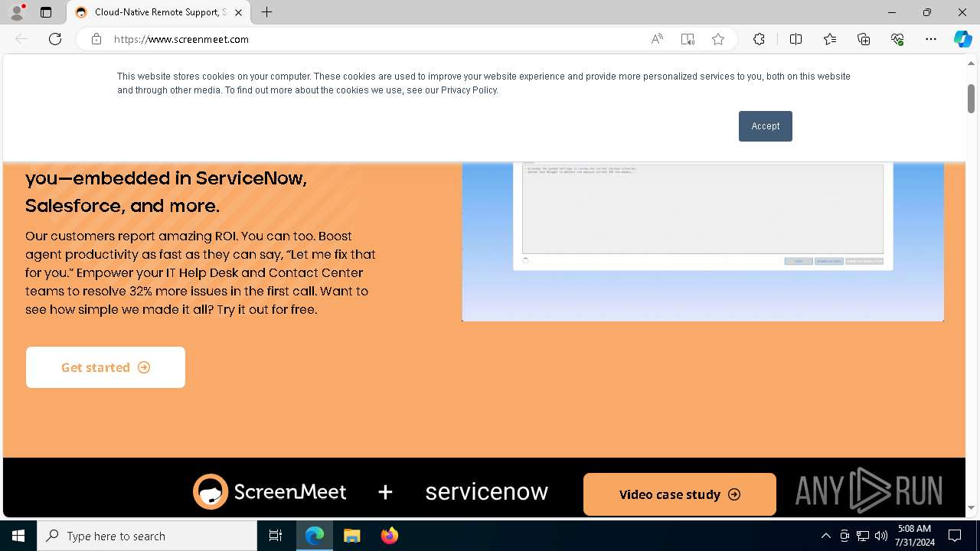The image size is (980, 551).
Task: Open the Windows Start menu
Action: tap(18, 536)
